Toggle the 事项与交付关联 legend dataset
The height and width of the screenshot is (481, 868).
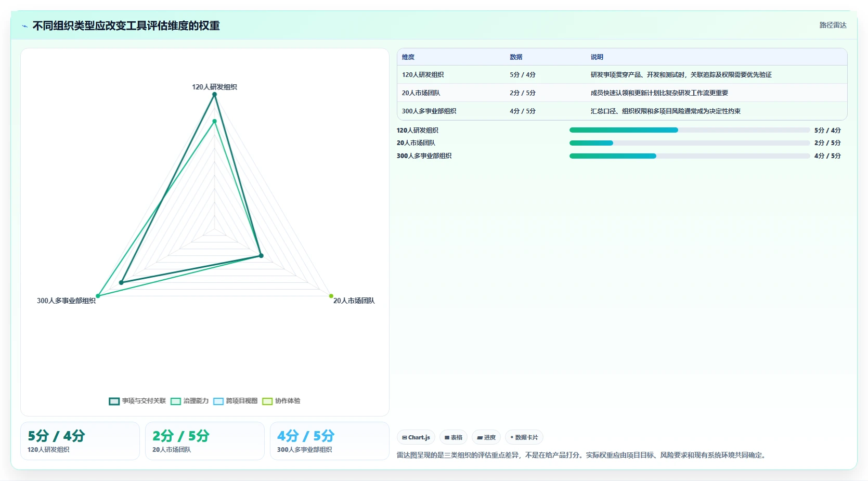click(137, 401)
